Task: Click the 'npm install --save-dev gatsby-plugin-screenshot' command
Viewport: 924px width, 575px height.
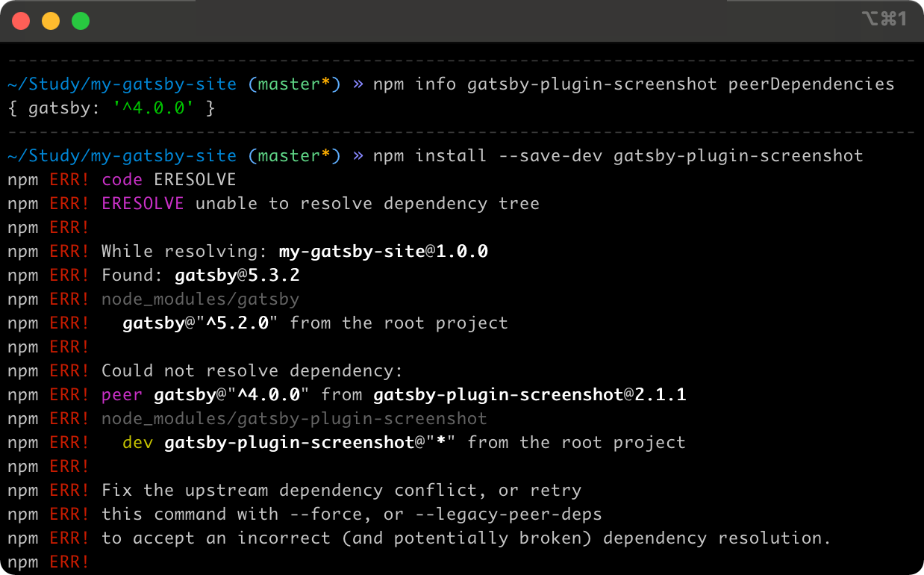Action: tap(618, 156)
